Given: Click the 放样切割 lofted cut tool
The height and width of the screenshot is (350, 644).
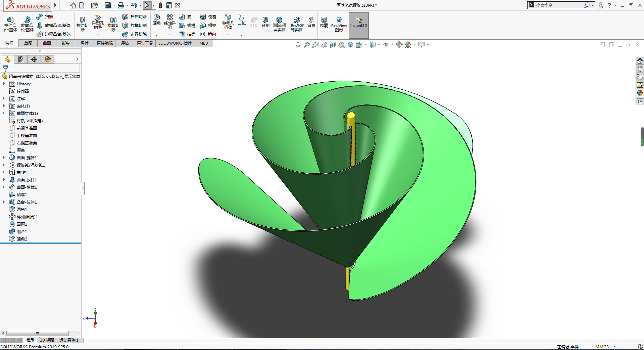Looking at the screenshot, I should point(135,26).
